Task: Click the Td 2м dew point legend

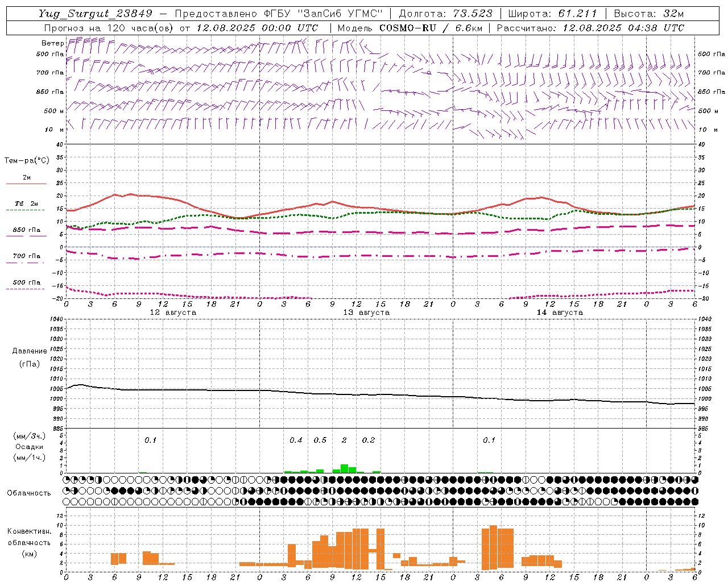Action: (x=26, y=203)
